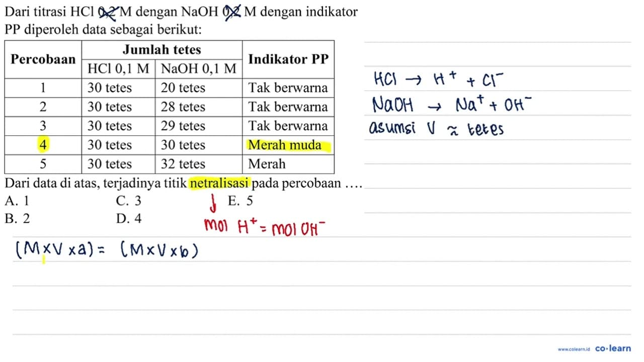
Task: Click answer option A. 1
Action: (16, 201)
